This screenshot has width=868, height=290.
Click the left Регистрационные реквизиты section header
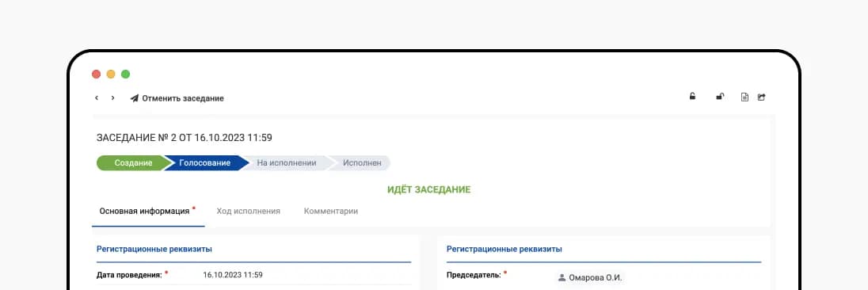[154, 249]
